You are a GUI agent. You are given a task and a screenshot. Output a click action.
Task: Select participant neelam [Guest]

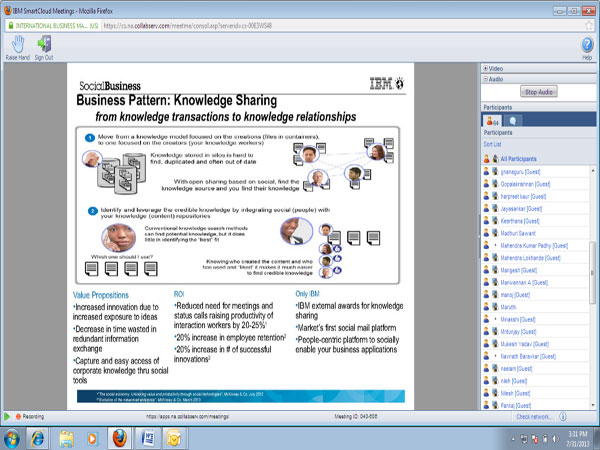click(x=516, y=368)
